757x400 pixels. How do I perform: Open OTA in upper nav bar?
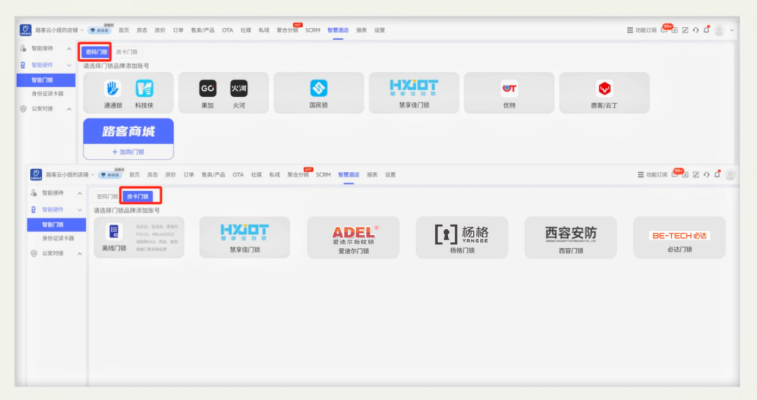tap(227, 30)
